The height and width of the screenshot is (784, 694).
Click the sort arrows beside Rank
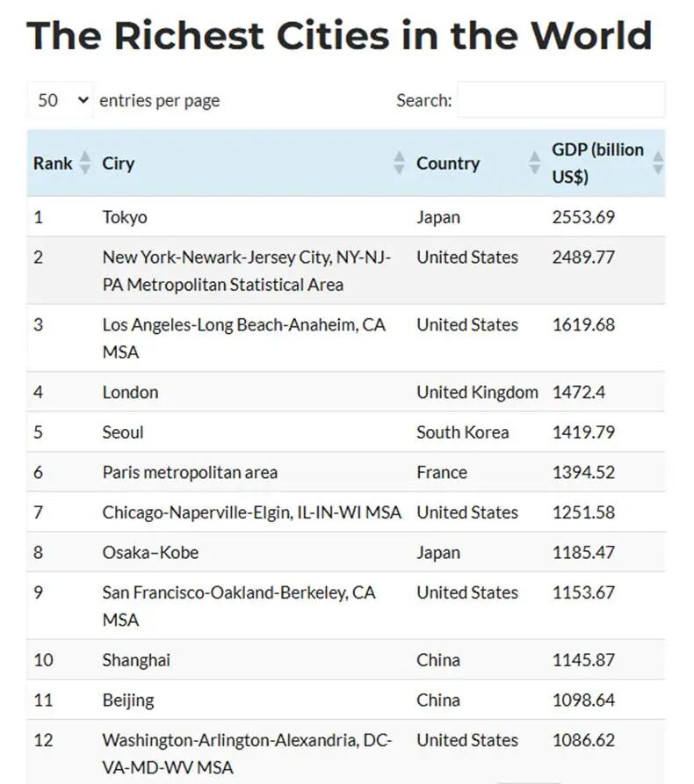coord(85,163)
